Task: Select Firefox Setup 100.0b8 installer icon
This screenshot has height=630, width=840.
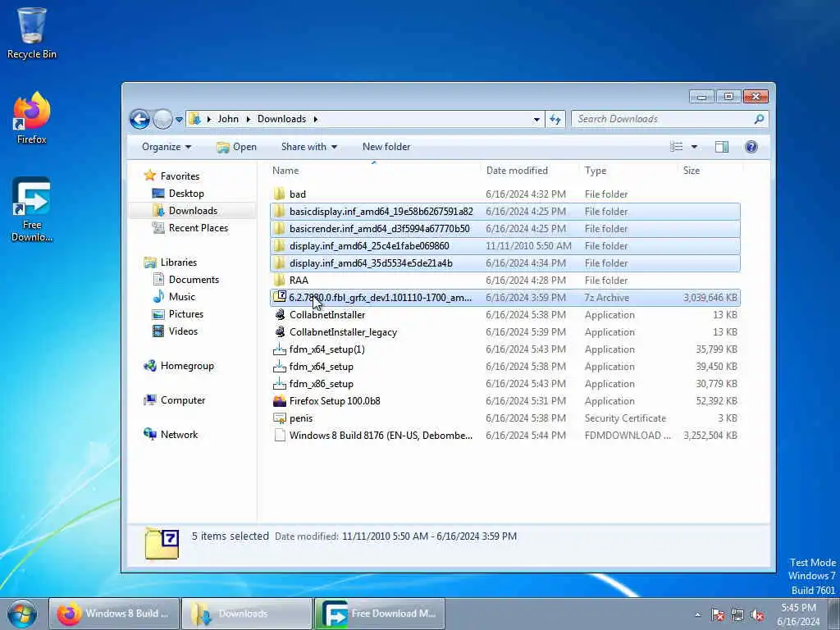Action: click(279, 400)
